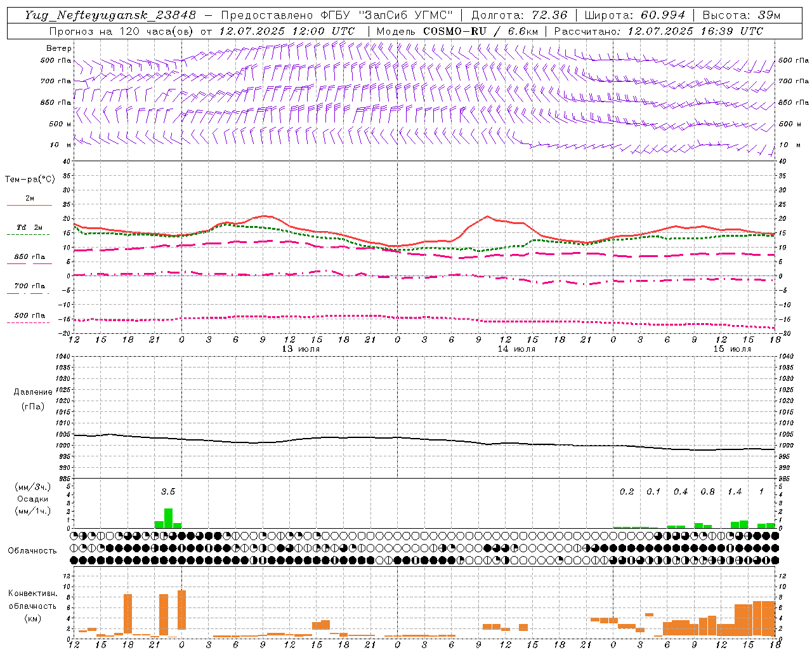
Task: Click the 3.5 precipitation total value
Action: (167, 492)
